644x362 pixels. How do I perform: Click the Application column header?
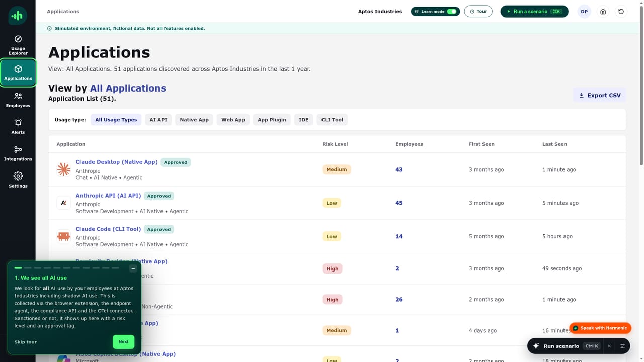click(71, 144)
